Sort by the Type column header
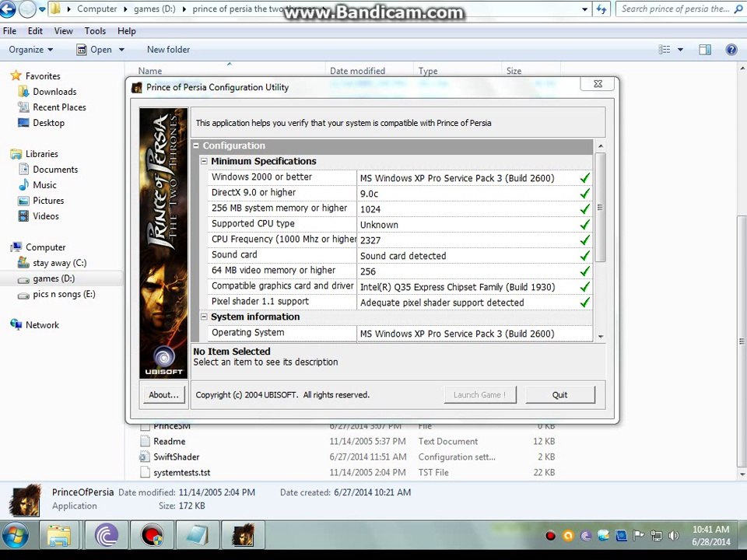This screenshot has width=747, height=560. point(428,71)
